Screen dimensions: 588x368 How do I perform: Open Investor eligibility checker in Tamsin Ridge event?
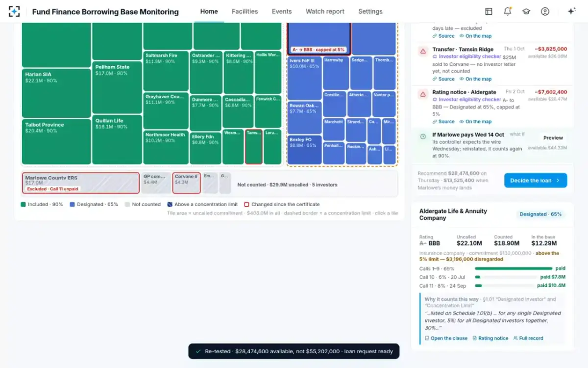tap(466, 56)
